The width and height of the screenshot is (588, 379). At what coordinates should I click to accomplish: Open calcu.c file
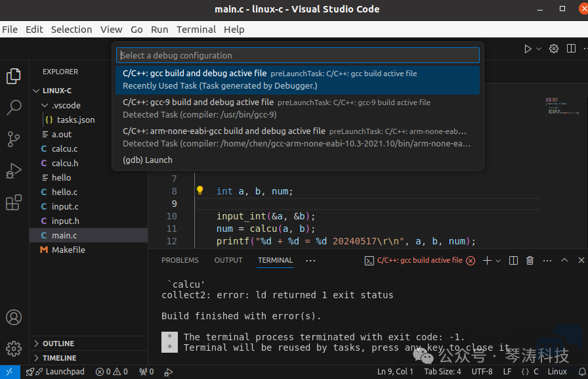coord(89,149)
